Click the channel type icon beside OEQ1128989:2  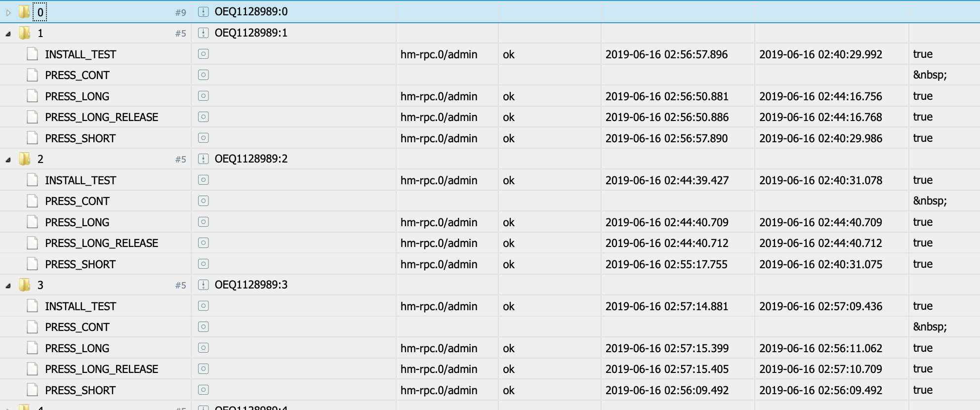coord(203,159)
